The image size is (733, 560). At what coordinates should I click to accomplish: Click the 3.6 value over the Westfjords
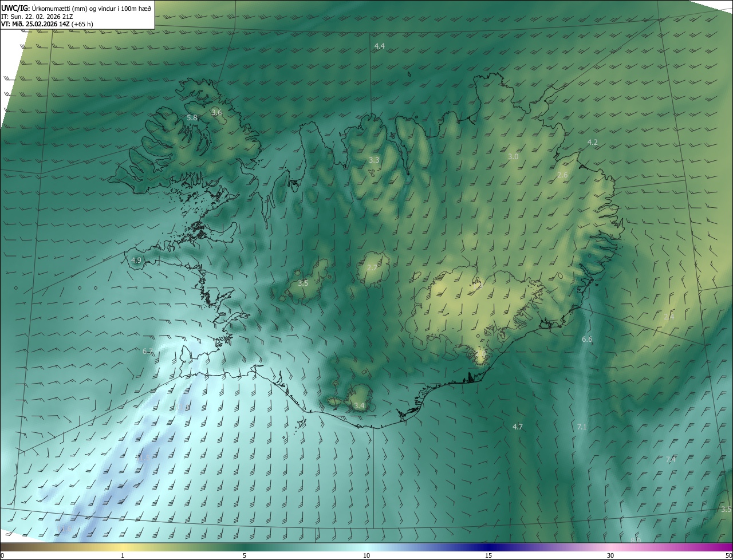(x=216, y=112)
